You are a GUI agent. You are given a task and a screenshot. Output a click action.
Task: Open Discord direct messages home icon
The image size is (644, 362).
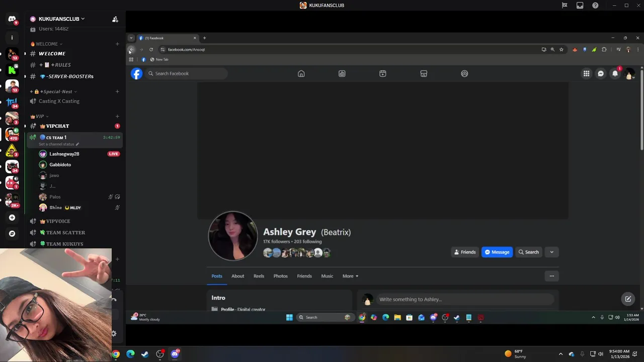12,19
